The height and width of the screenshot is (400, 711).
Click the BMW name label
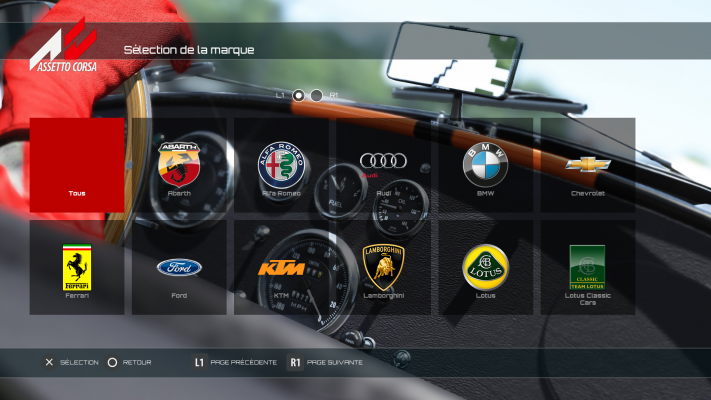[x=485, y=193]
